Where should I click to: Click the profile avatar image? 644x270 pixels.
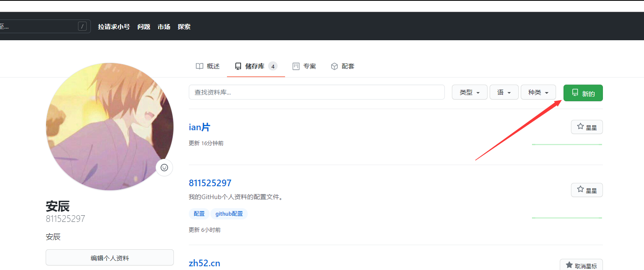(x=110, y=127)
